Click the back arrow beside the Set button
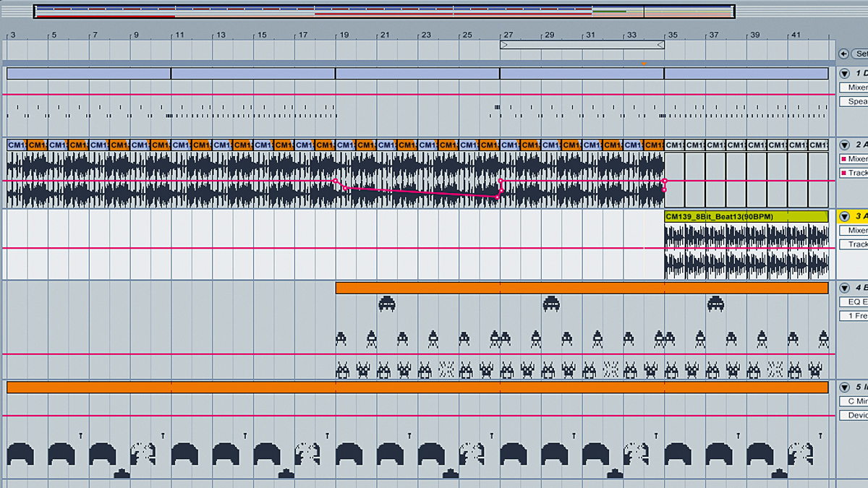Screen dimensions: 868x488 click(843, 54)
